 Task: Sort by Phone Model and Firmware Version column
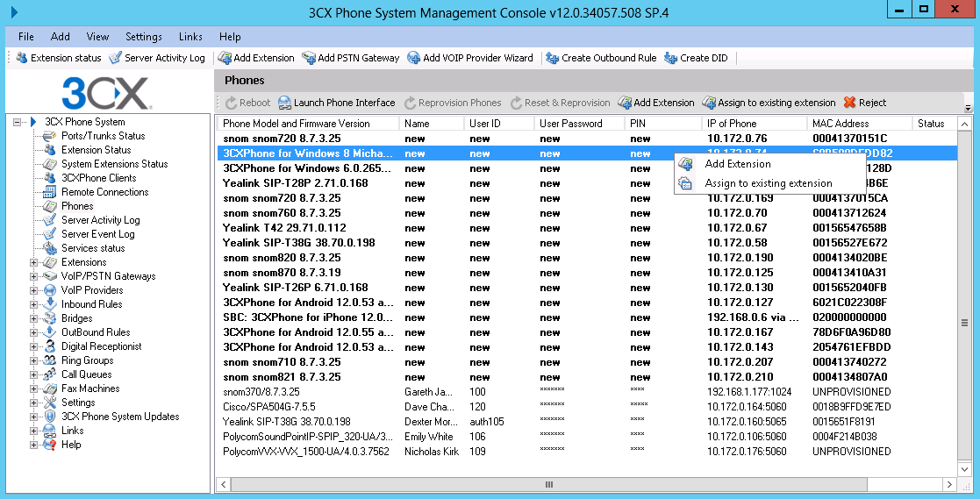307,123
